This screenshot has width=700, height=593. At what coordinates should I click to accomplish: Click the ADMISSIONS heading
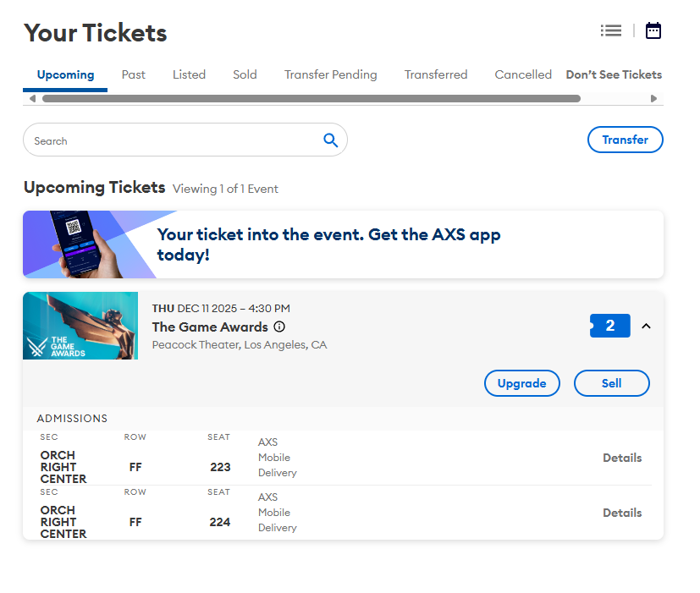pos(72,419)
